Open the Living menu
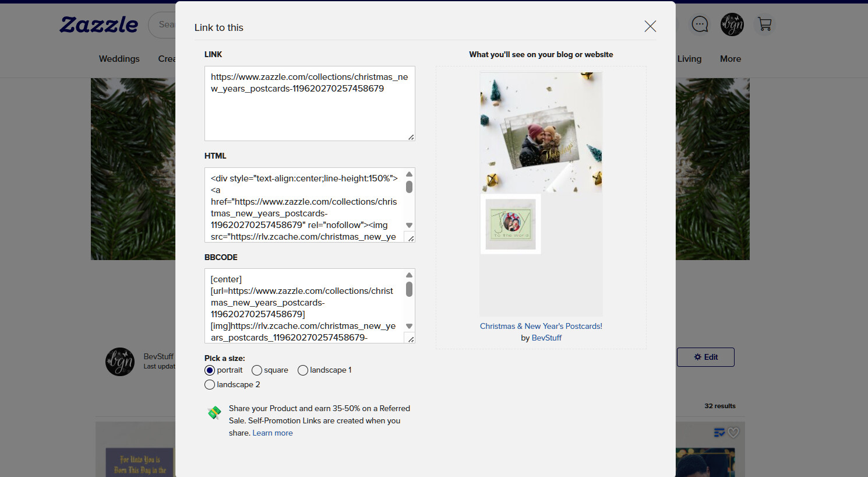 tap(689, 58)
